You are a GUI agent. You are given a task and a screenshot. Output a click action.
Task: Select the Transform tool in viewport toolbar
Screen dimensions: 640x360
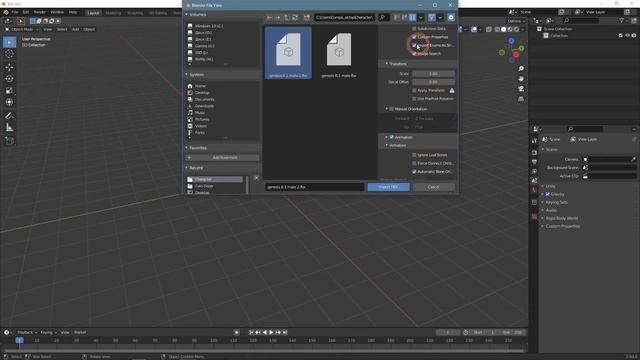click(x=9, y=102)
